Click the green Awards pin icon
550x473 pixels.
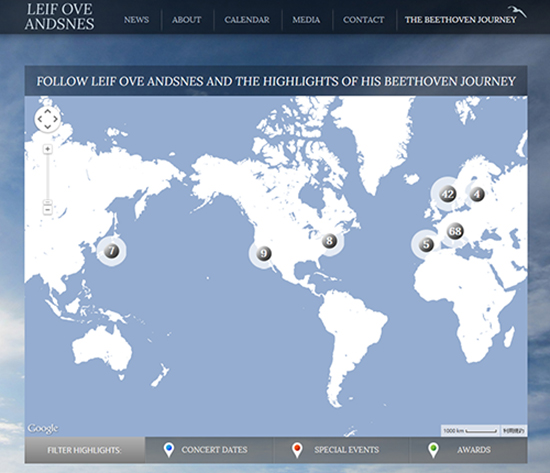433,450
